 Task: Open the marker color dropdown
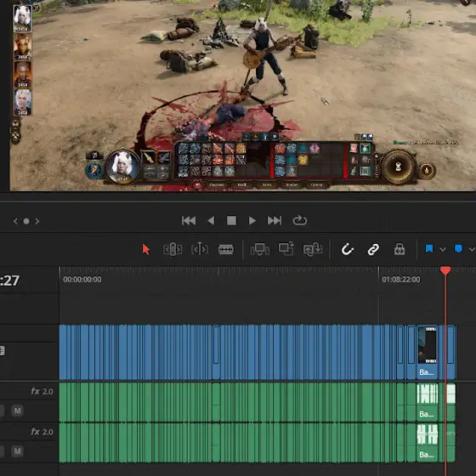tap(472, 250)
